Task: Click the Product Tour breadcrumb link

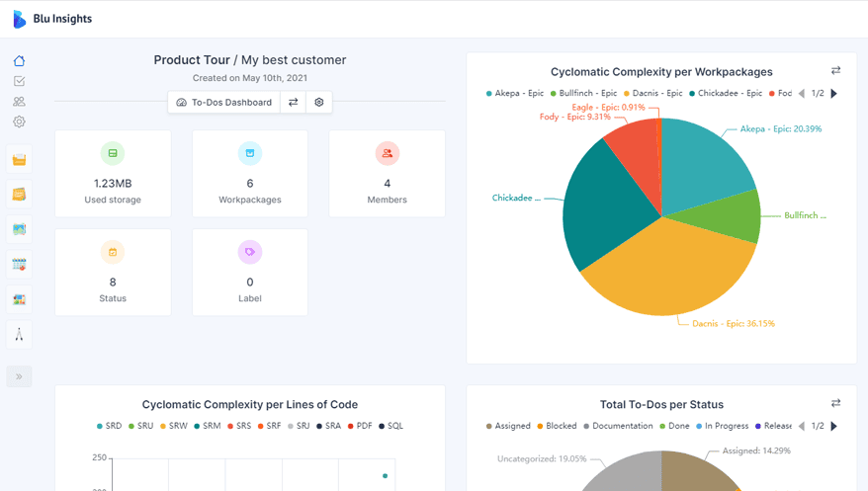Action: click(x=192, y=59)
